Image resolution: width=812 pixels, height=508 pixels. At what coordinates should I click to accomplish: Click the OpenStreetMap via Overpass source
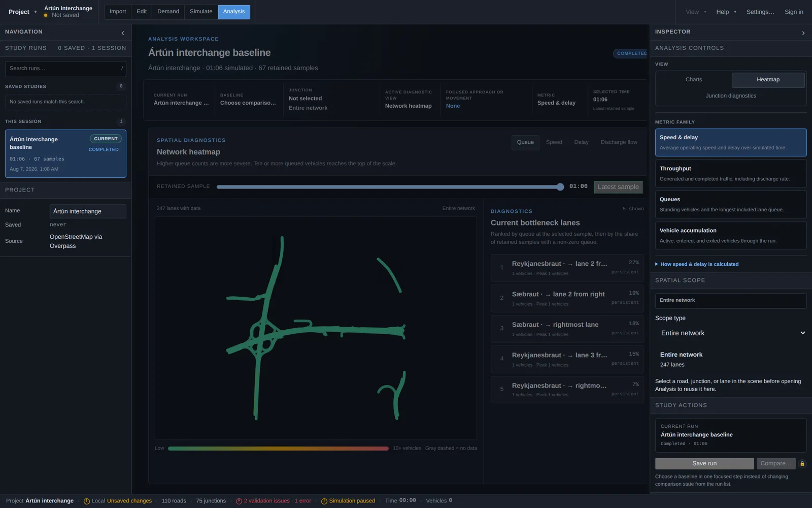coord(76,241)
